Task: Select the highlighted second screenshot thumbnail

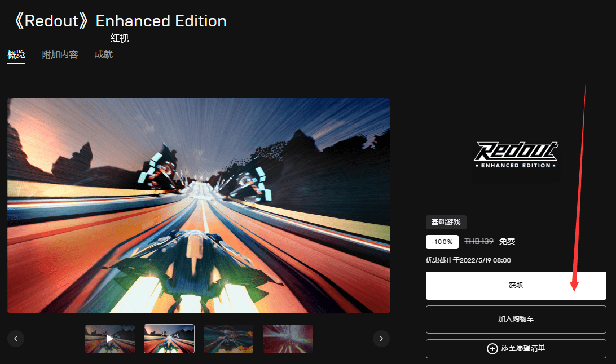Action: click(x=169, y=339)
